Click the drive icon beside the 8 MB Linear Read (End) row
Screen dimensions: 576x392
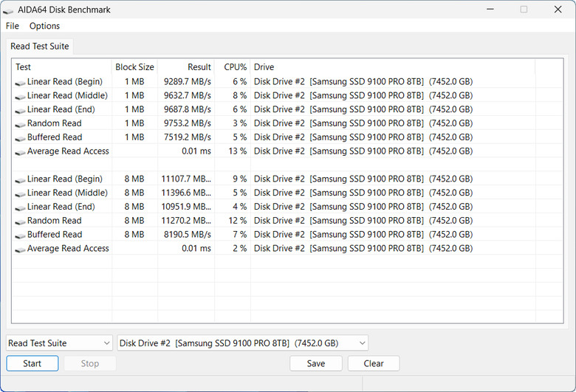20,208
